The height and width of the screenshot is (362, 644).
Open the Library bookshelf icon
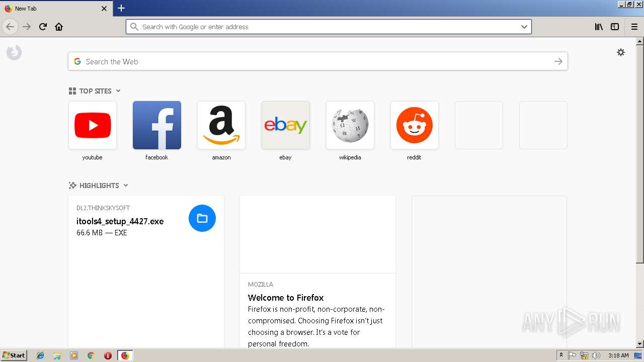point(599,27)
